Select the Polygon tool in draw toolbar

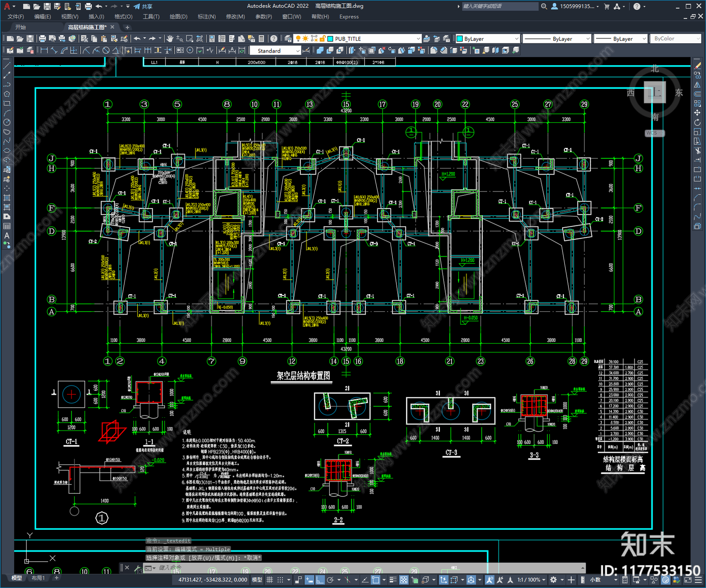tap(7, 94)
